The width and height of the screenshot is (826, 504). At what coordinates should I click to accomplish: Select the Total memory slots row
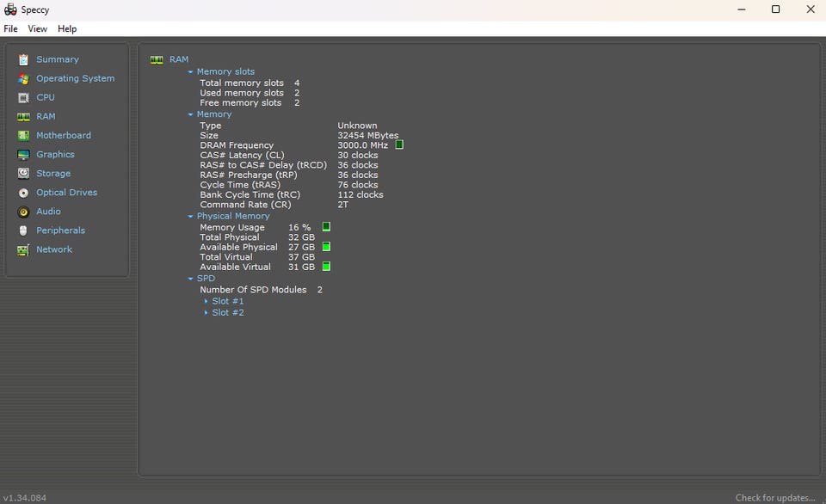pyautogui.click(x=250, y=83)
